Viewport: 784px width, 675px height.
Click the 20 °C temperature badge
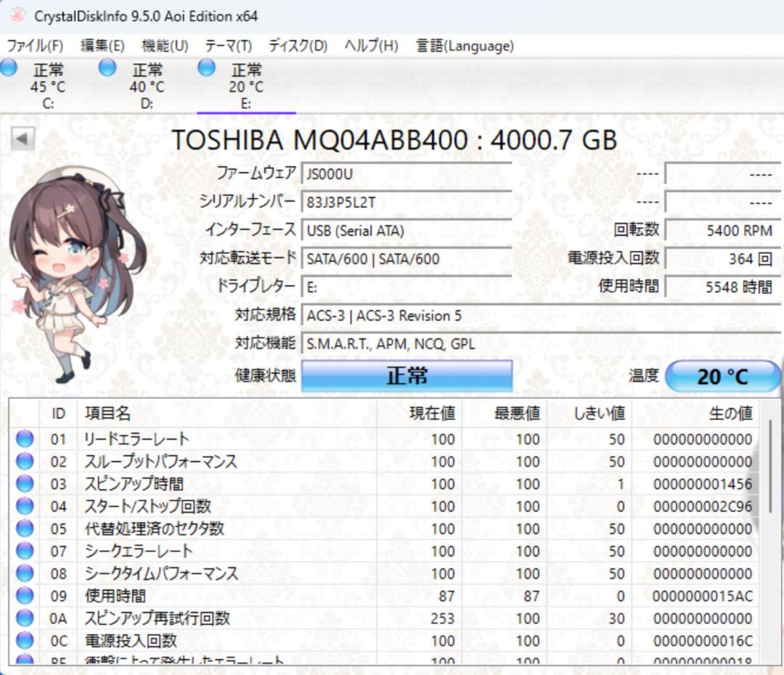(x=724, y=375)
